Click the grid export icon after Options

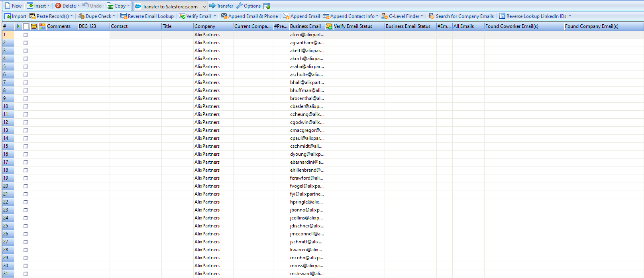pos(267,6)
